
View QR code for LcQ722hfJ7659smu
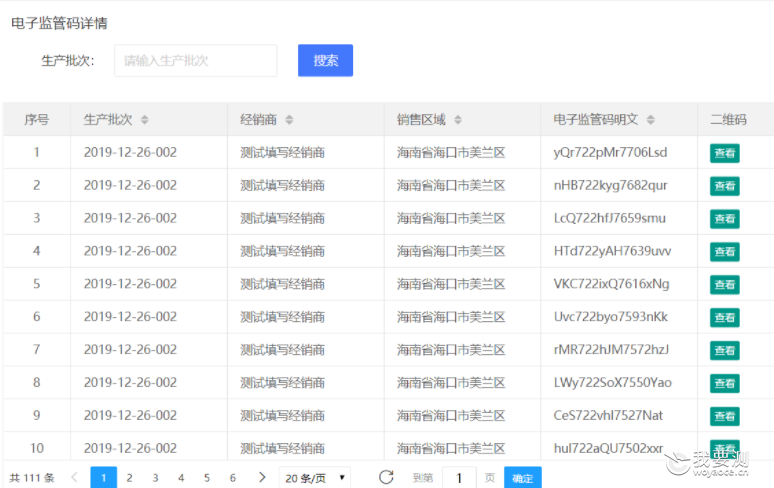coord(725,219)
